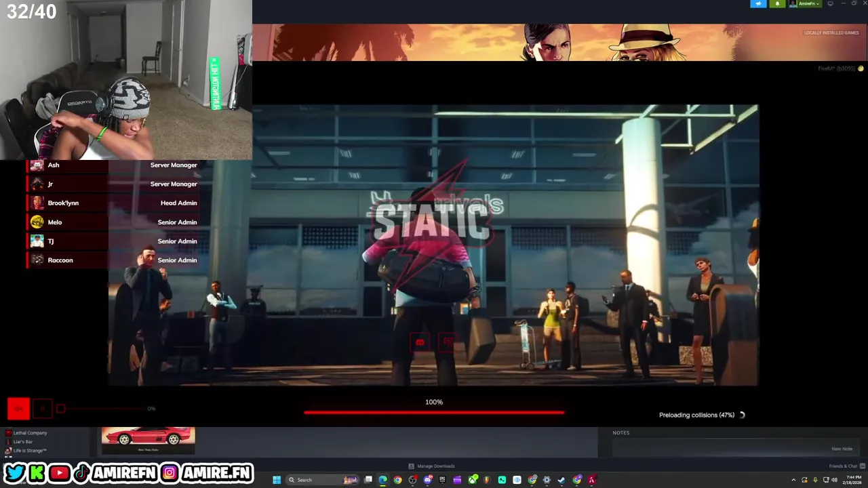Select TJ's avatar in staff list
Viewport: 868px width, 488px height.
click(37, 241)
